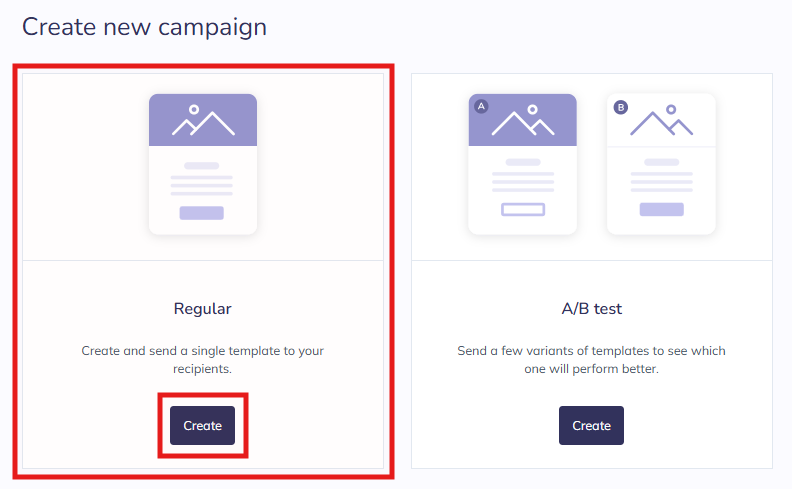Click the A/B test description text
Screen dimensions: 792x489
(591, 360)
